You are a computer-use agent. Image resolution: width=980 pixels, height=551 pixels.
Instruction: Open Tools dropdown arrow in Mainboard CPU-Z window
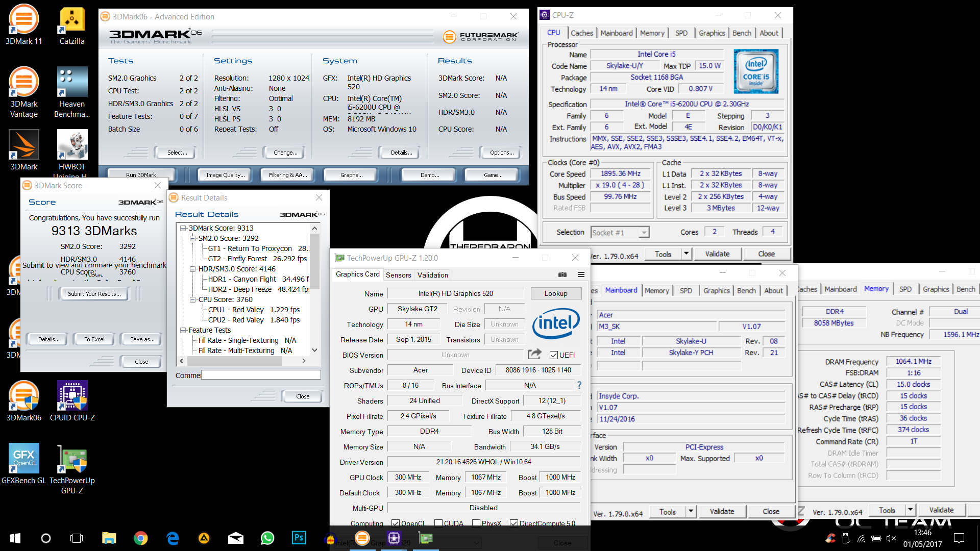(x=691, y=511)
